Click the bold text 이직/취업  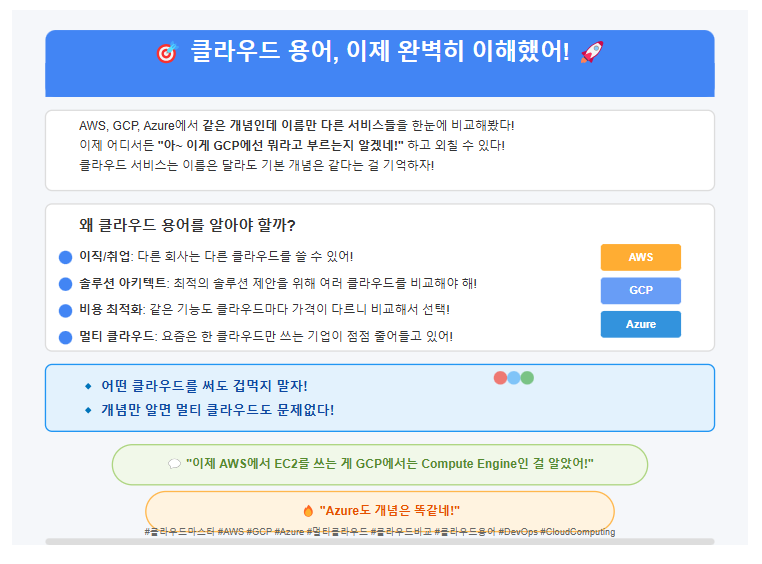pos(105,256)
